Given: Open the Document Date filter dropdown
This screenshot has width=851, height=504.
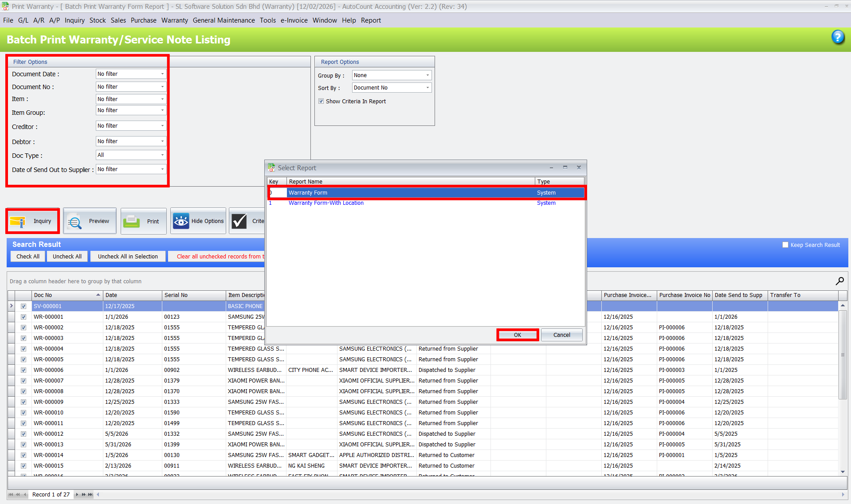Looking at the screenshot, I should 162,74.
